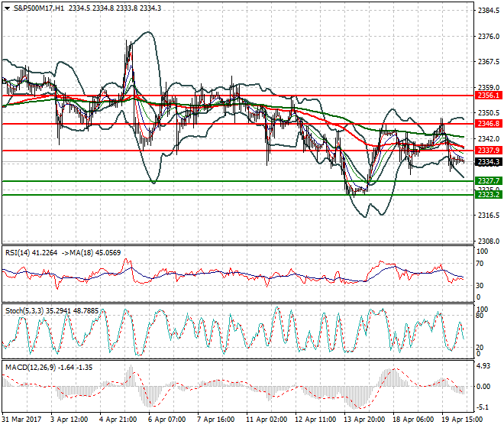Select the green 2327.7 support price label
Viewport: 504px width, 428px height.
[489, 181]
